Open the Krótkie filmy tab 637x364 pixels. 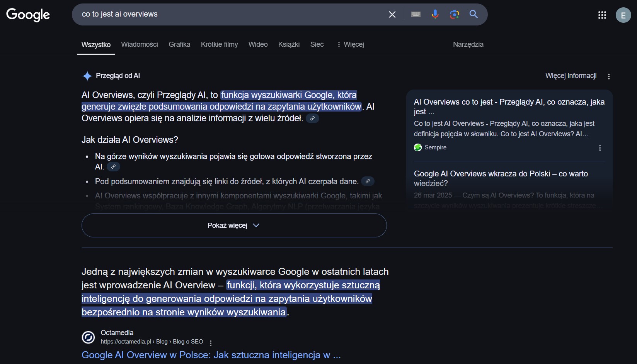pyautogui.click(x=219, y=44)
